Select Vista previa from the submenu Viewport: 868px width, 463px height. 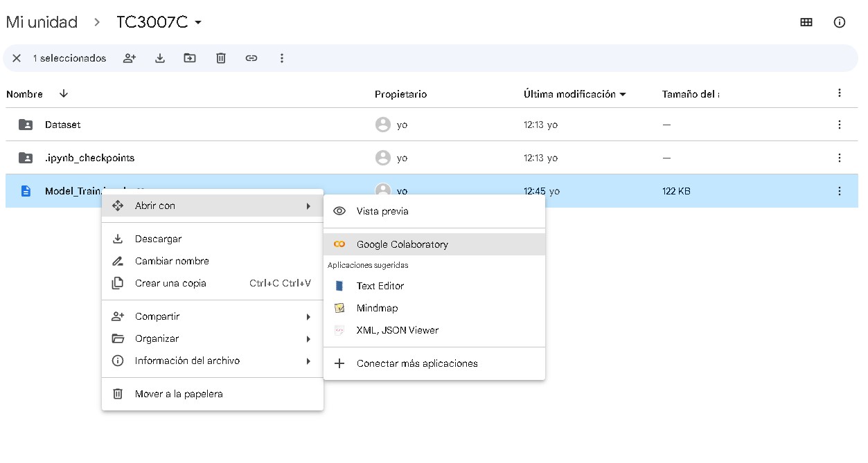[x=382, y=211]
